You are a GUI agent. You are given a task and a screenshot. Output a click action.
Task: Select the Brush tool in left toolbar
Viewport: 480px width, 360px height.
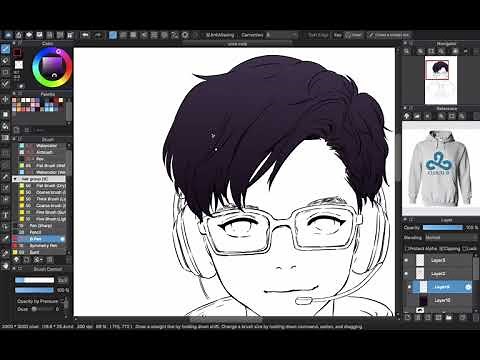click(x=5, y=49)
